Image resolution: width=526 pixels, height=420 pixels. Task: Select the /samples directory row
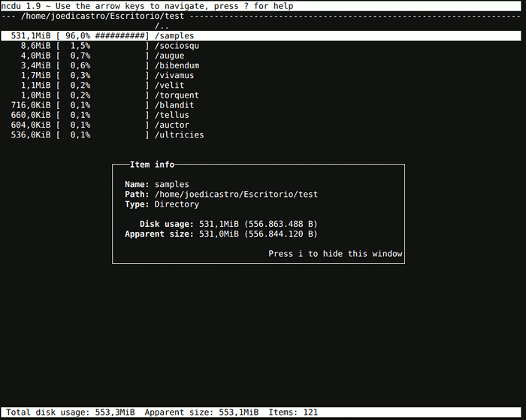tap(261, 36)
